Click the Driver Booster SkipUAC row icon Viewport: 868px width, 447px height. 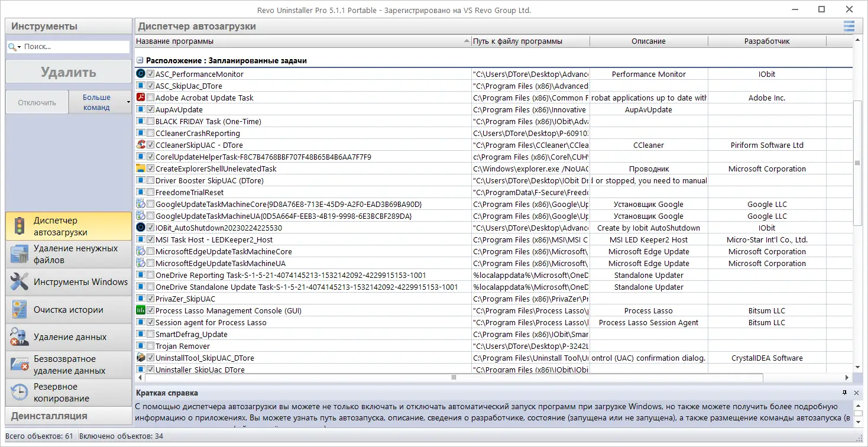[141, 180]
